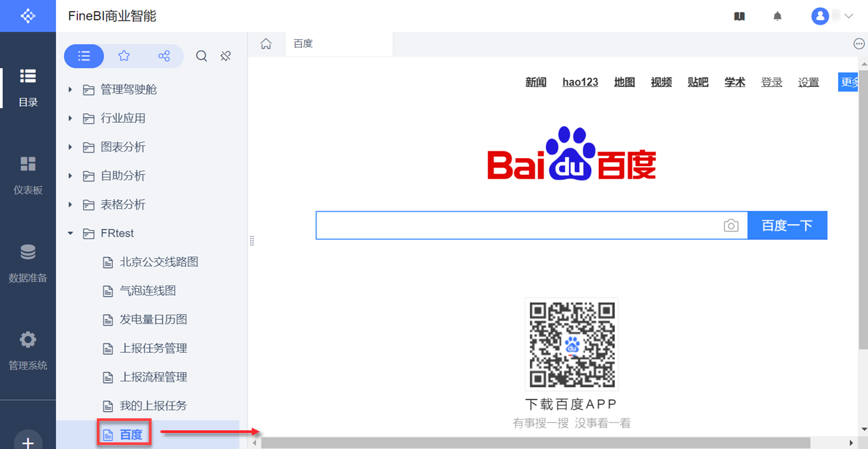Expand the 表格分析 folder arrow

point(70,204)
